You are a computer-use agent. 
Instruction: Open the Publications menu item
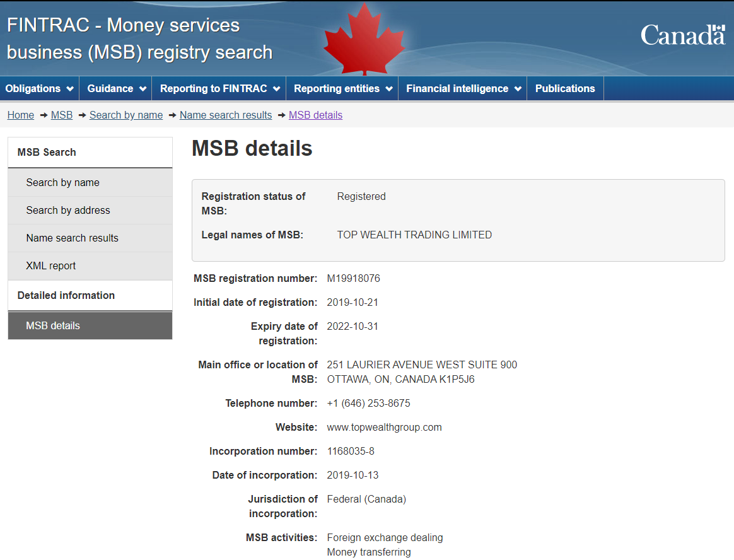pos(565,88)
